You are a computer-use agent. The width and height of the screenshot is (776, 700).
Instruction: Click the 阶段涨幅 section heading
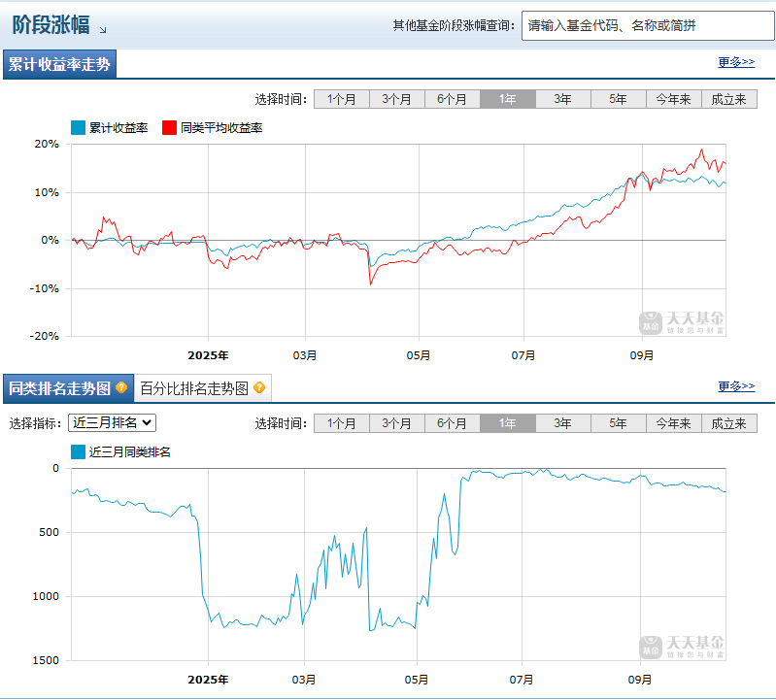pyautogui.click(x=51, y=24)
